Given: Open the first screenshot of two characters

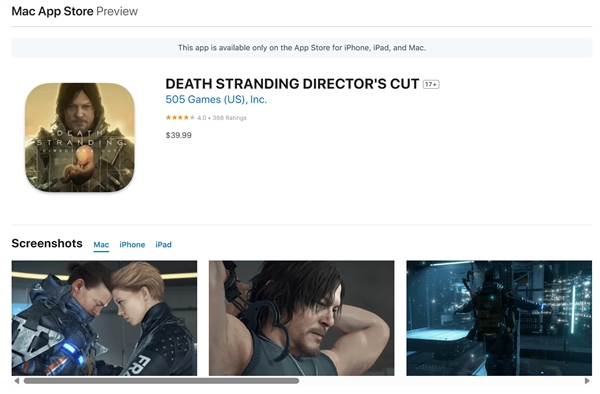Looking at the screenshot, I should pos(104,318).
